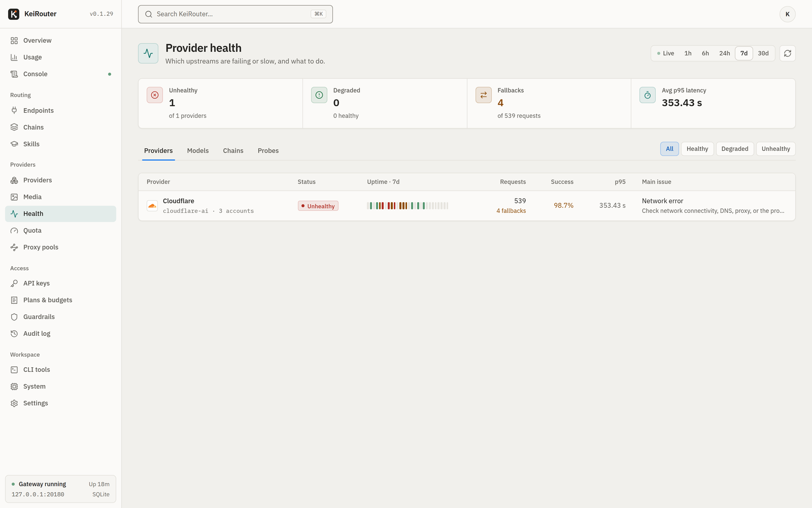Viewport: 812px width, 508px height.
Task: Select the 6h time range
Action: coord(705,53)
